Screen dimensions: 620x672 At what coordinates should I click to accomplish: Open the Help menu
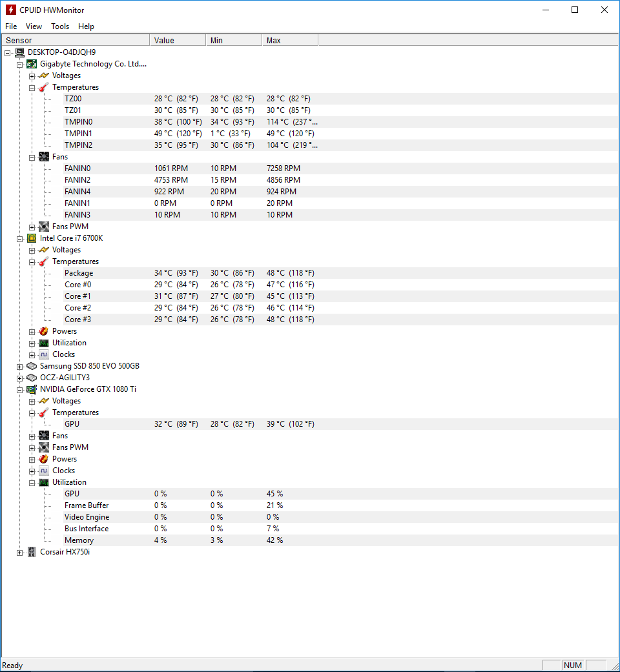[x=86, y=26]
